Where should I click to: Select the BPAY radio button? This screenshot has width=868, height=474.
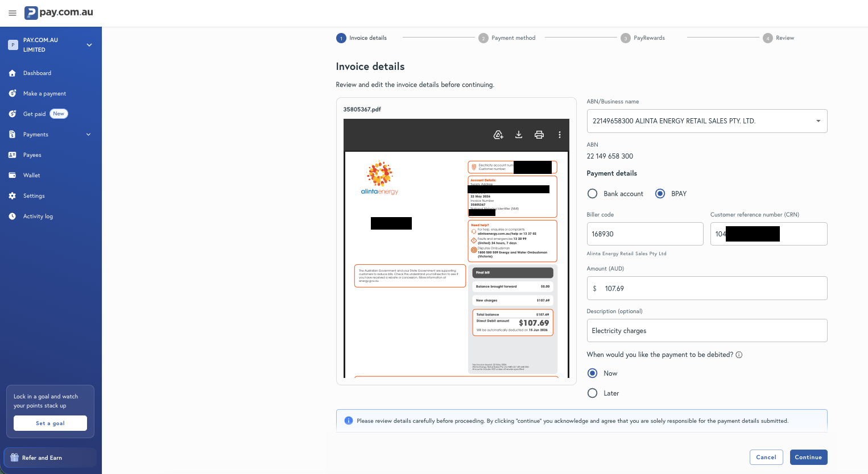[660, 194]
